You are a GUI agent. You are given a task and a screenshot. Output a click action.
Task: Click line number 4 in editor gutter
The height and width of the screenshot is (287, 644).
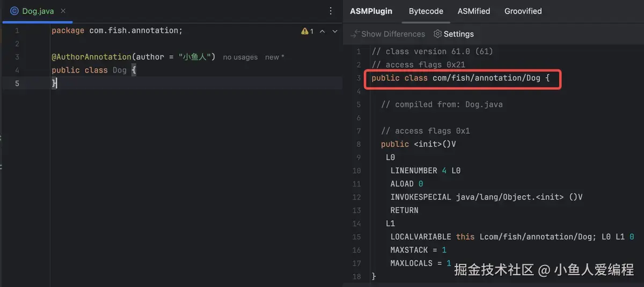pyautogui.click(x=17, y=70)
